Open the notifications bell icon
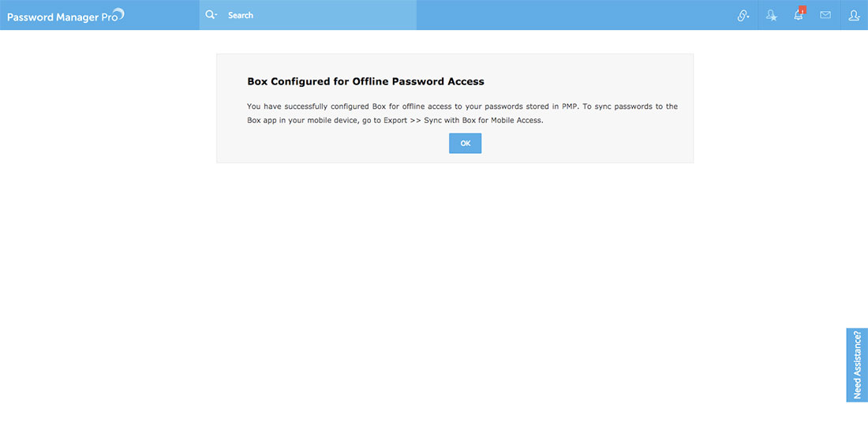The width and height of the screenshot is (868, 430). pyautogui.click(x=799, y=15)
